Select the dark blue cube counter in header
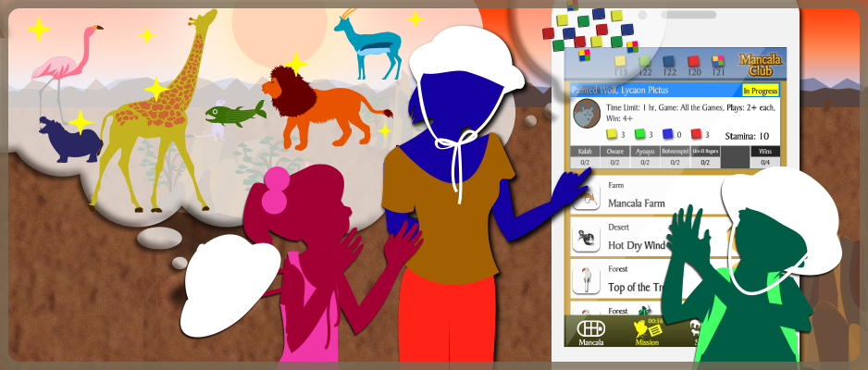The image size is (868, 370). (667, 63)
